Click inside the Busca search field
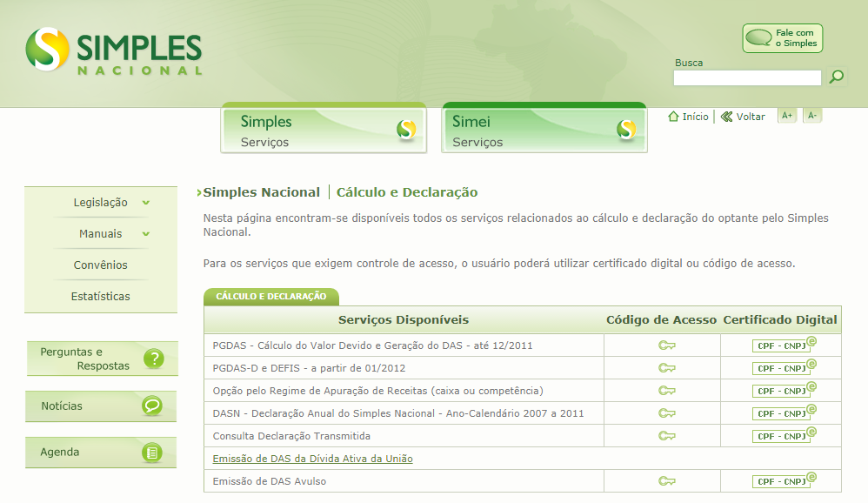This screenshot has height=503, width=868. pos(746,77)
